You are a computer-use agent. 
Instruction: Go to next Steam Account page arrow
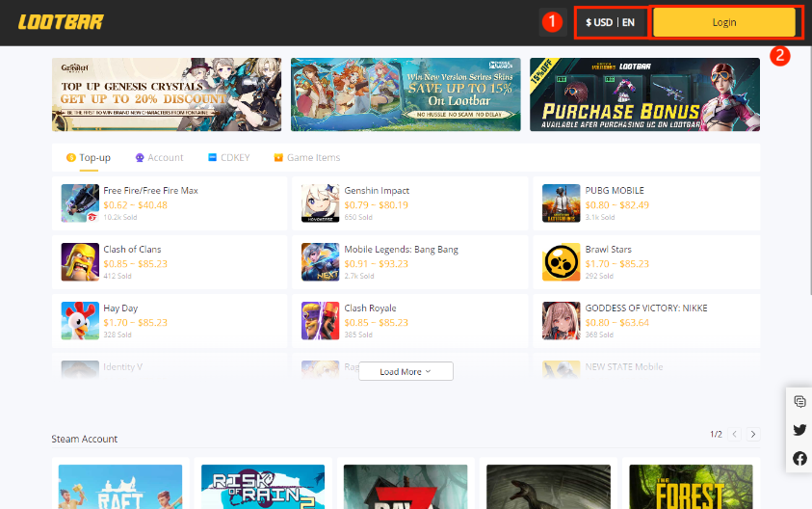point(753,434)
